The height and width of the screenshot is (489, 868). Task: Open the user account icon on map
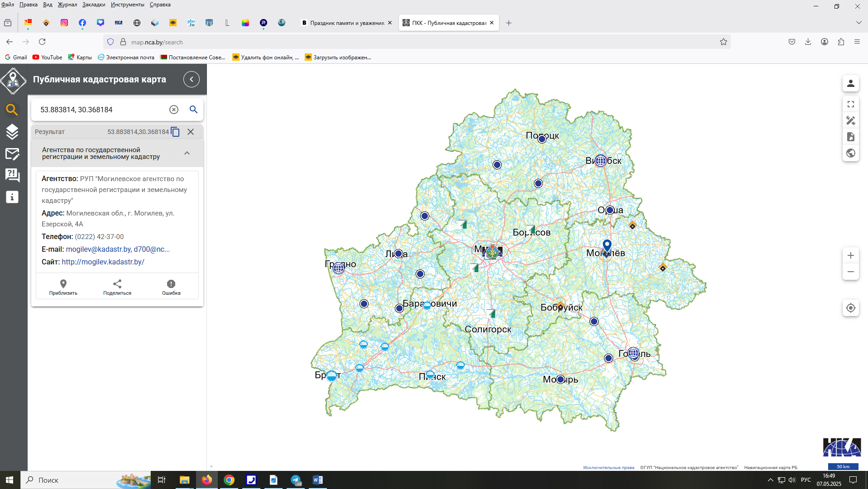tap(850, 83)
